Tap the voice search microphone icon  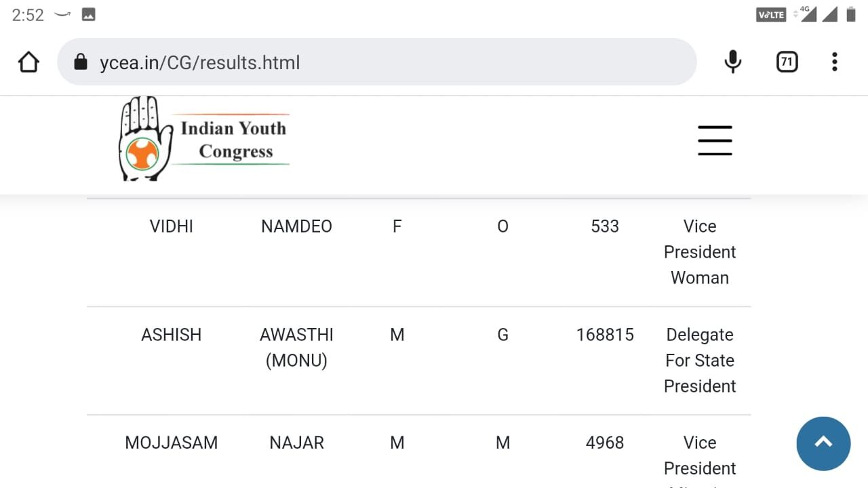[732, 62]
